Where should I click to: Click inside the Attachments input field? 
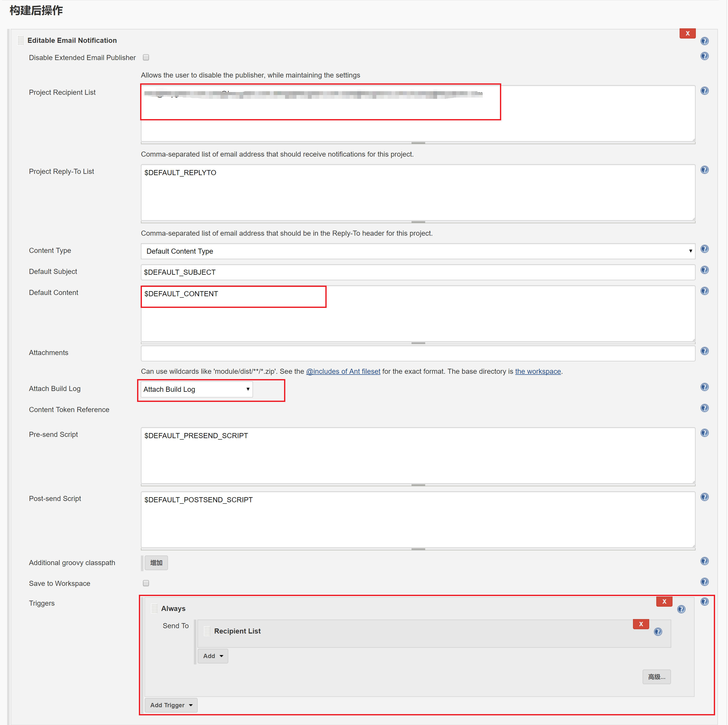[418, 353]
